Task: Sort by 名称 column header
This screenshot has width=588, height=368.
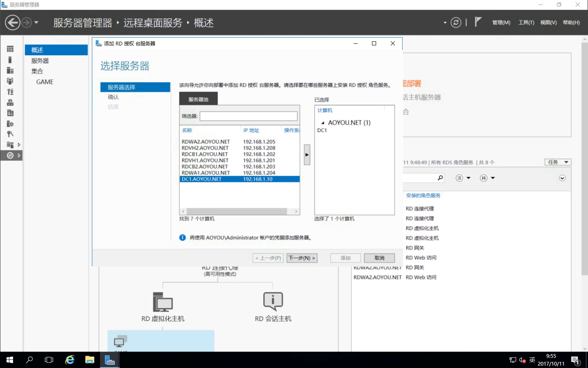Action: point(187,130)
